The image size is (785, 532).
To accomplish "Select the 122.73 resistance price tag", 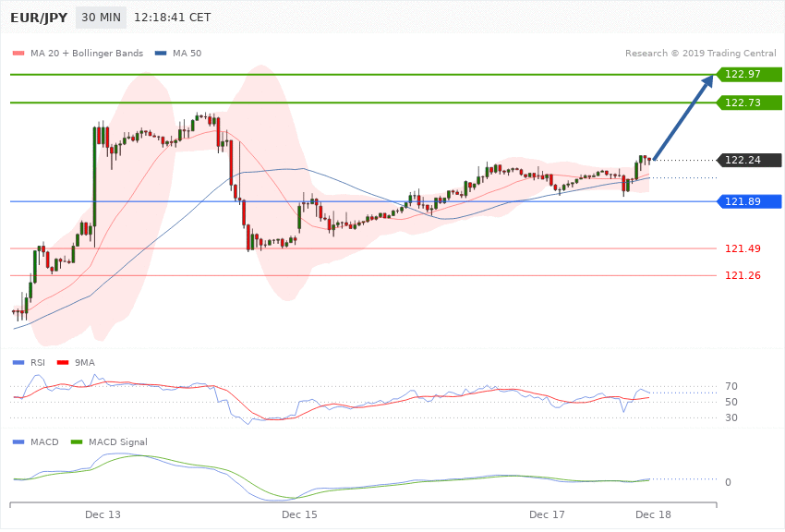I will coord(750,103).
